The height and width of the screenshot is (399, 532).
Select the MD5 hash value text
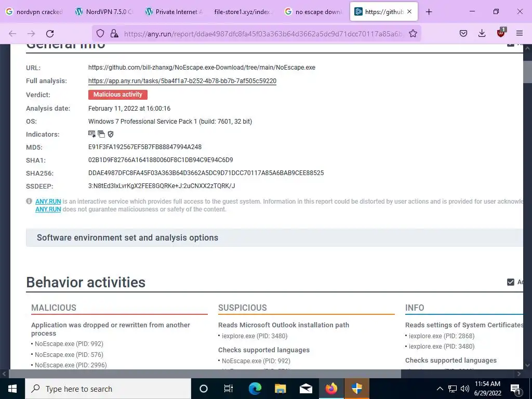[145, 147]
